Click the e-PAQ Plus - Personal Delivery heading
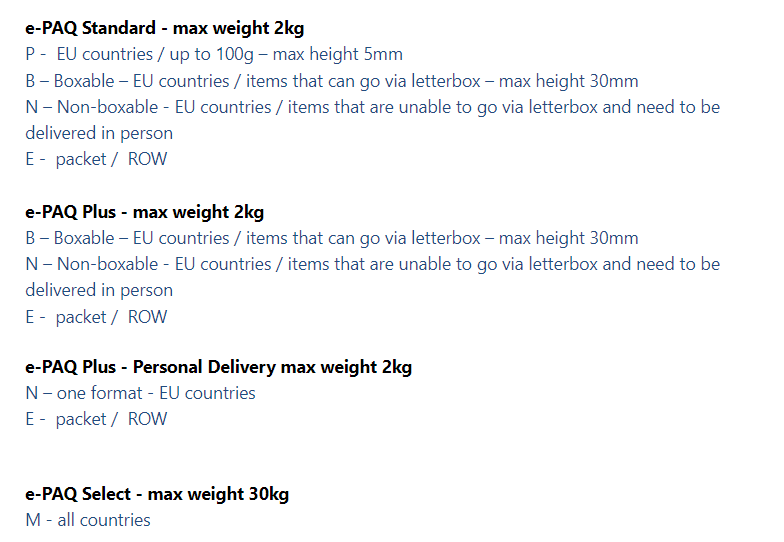 point(218,367)
